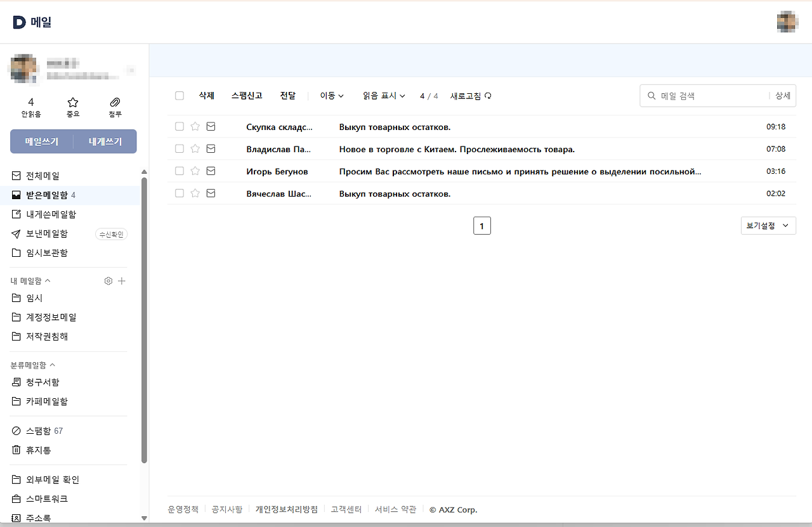This screenshot has height=527, width=812.
Task: Click 스팸신고 report spam
Action: tap(247, 96)
